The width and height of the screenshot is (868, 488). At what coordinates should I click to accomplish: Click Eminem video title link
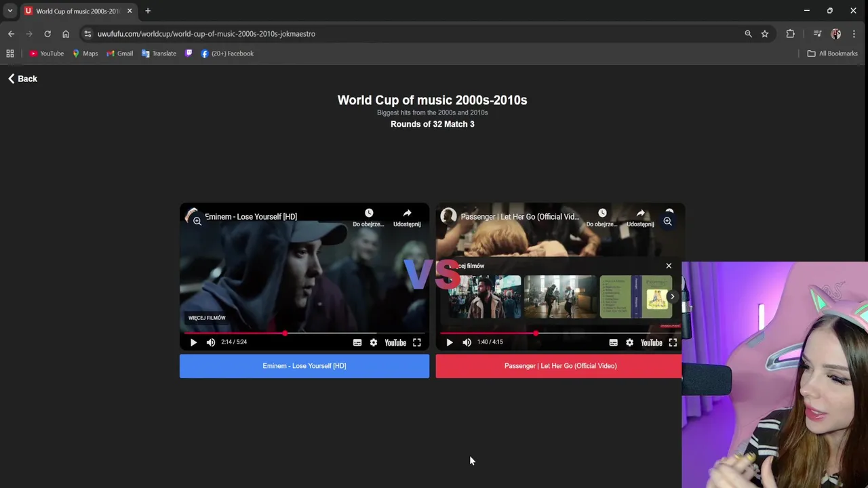pyautogui.click(x=251, y=217)
